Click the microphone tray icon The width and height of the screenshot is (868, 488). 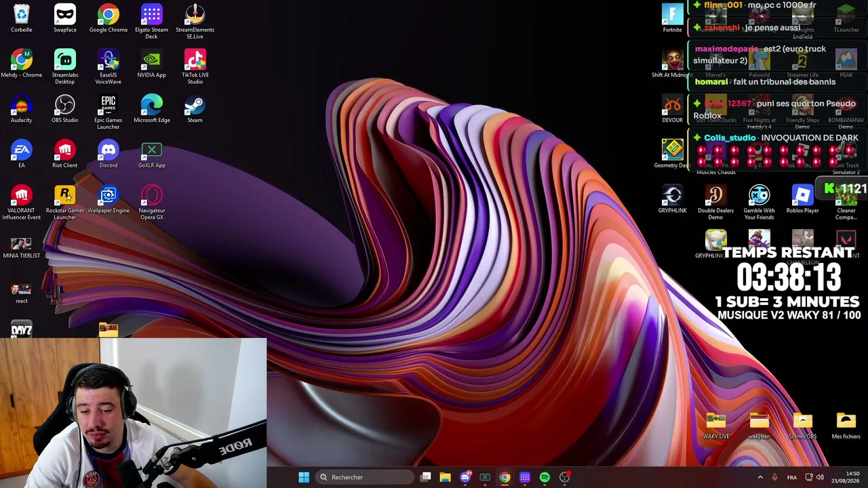pos(774,477)
